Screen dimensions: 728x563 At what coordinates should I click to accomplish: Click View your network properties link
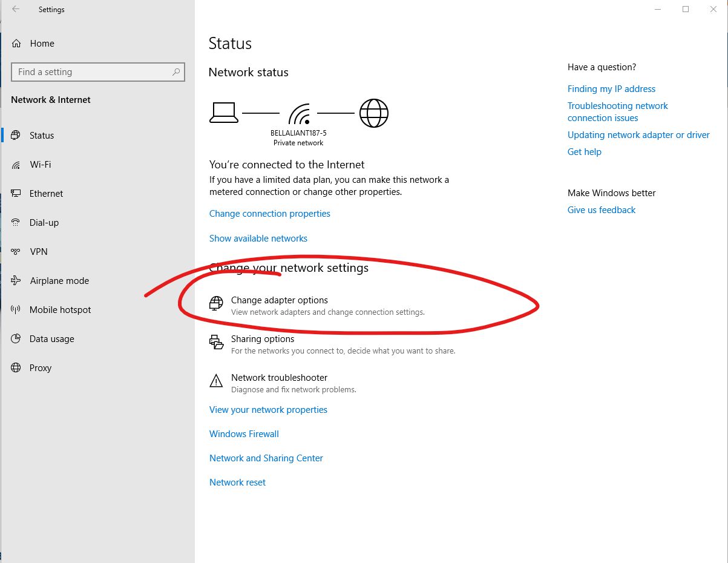[x=268, y=410]
